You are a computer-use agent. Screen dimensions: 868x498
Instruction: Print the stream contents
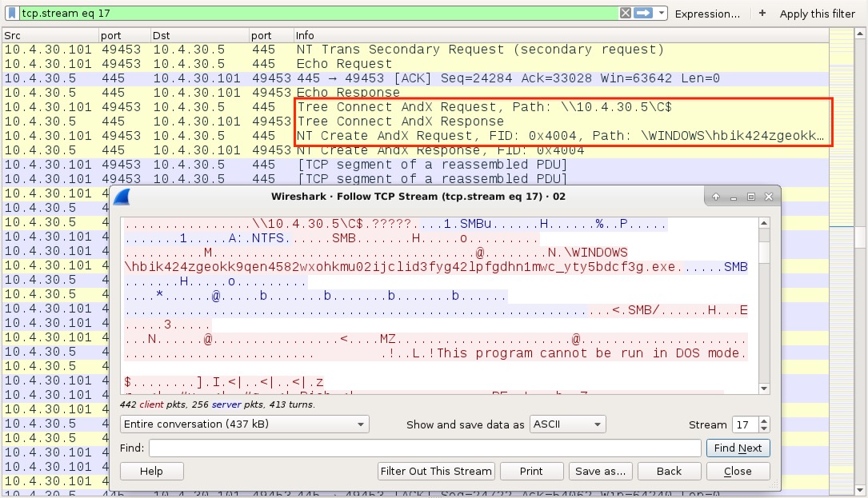pyautogui.click(x=531, y=471)
